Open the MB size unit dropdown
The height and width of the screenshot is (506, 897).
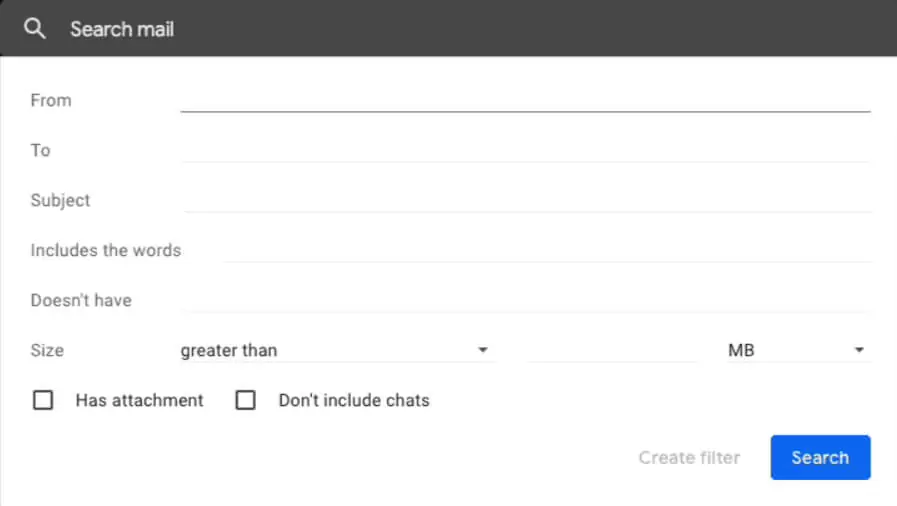(799, 350)
